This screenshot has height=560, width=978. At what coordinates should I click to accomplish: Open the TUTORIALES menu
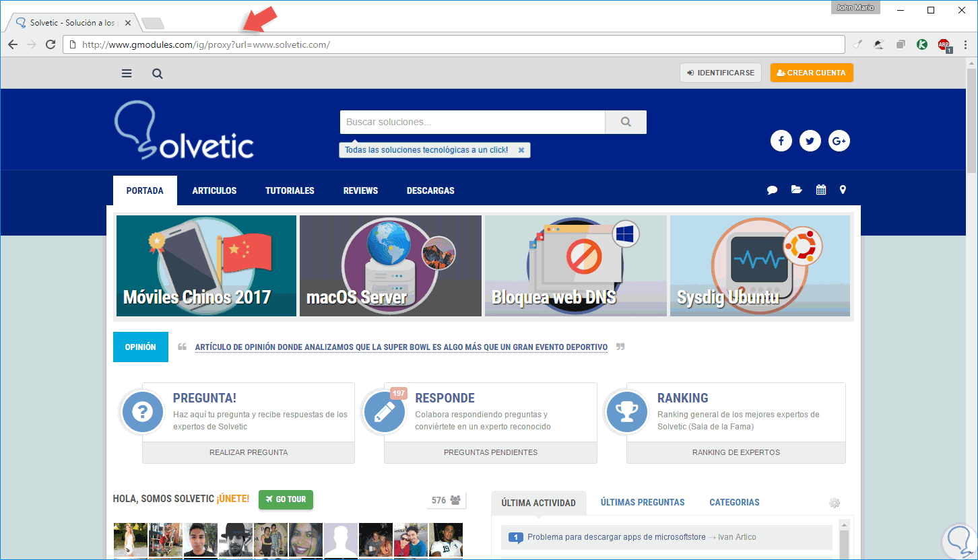(x=290, y=190)
